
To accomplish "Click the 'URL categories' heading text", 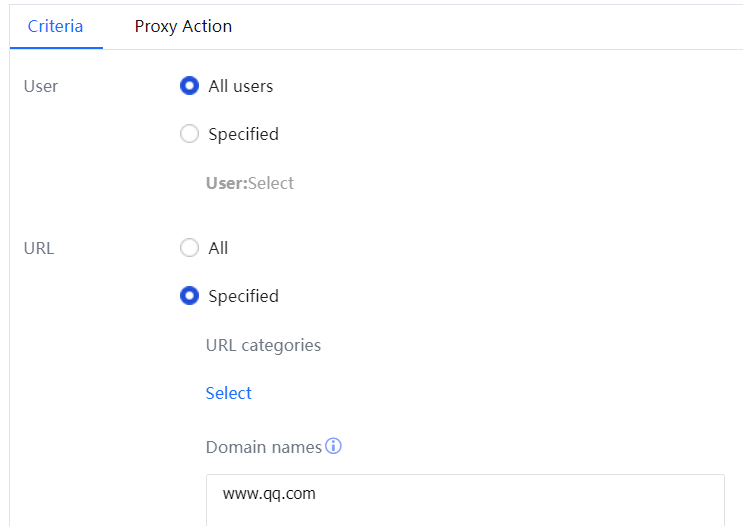I will tap(263, 345).
